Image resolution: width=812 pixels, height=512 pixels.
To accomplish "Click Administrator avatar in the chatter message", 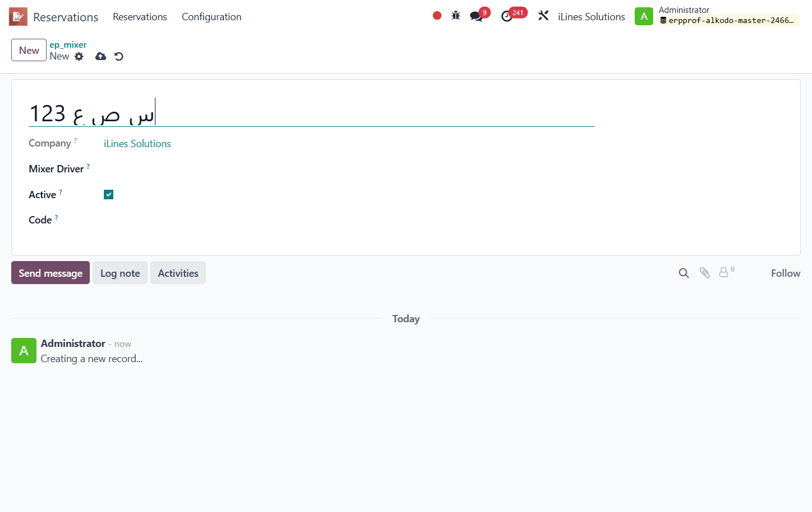I will (24, 351).
